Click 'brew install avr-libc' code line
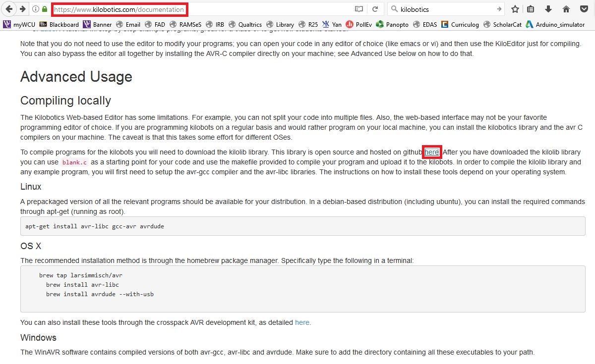Image resolution: width=595 pixels, height=364 pixels. click(82, 285)
